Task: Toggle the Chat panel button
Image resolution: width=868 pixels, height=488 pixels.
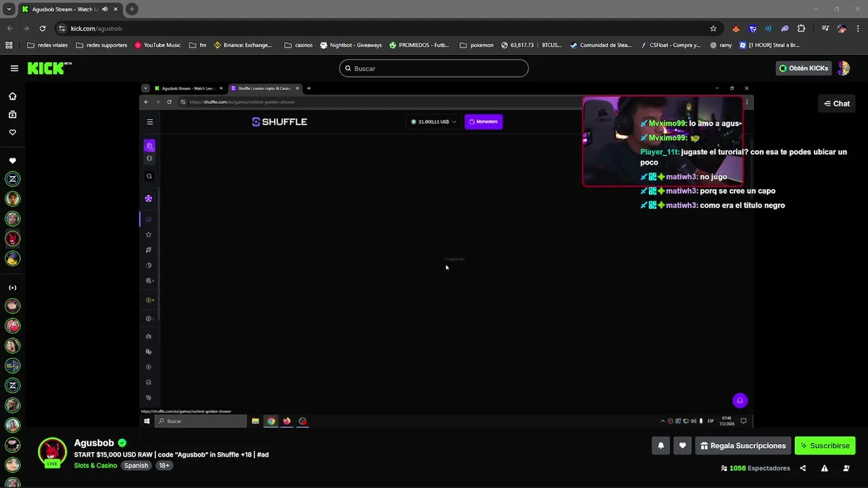Action: (x=837, y=104)
